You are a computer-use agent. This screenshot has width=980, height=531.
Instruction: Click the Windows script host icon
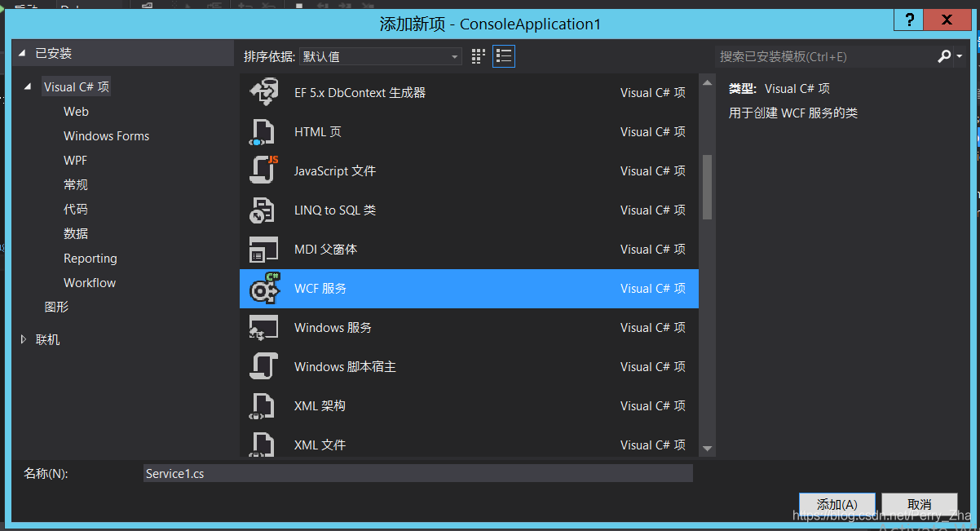coord(263,366)
